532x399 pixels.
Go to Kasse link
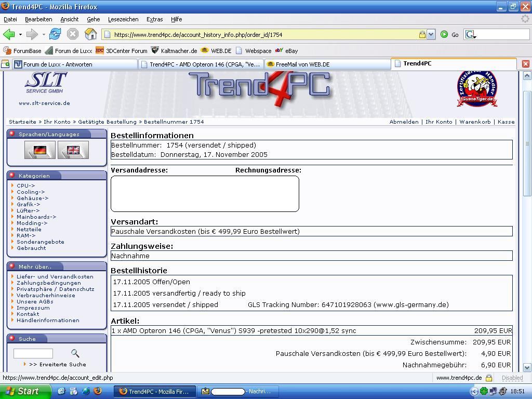click(x=506, y=122)
